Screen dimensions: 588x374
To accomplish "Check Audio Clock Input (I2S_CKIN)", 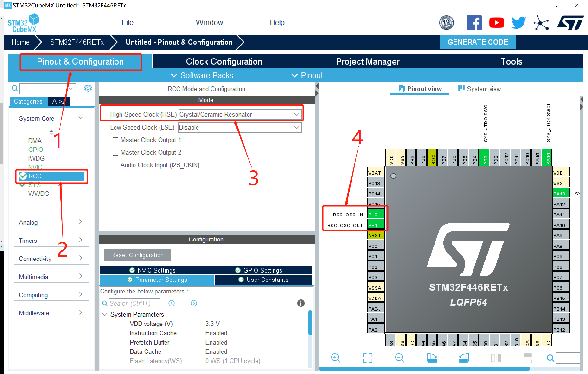I will (x=115, y=165).
